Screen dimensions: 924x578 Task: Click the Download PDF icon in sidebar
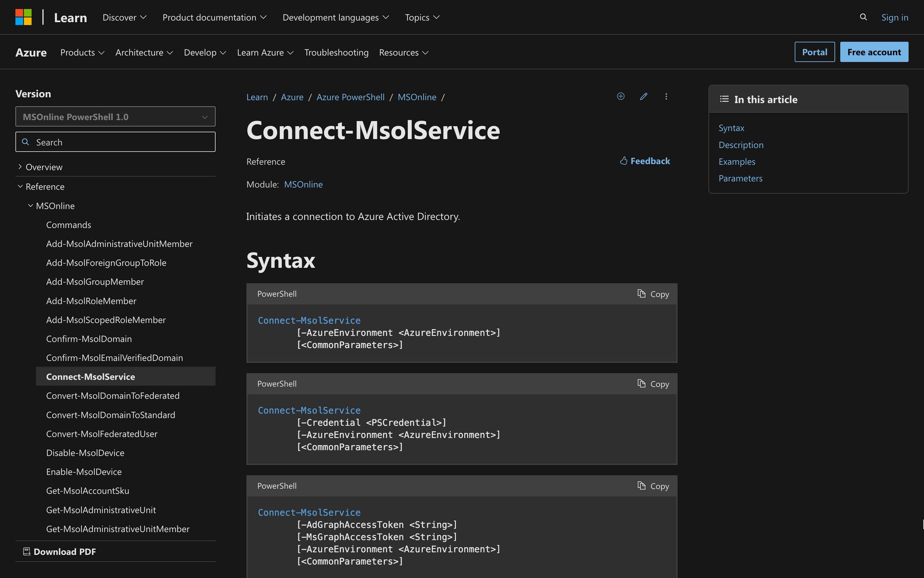(25, 551)
